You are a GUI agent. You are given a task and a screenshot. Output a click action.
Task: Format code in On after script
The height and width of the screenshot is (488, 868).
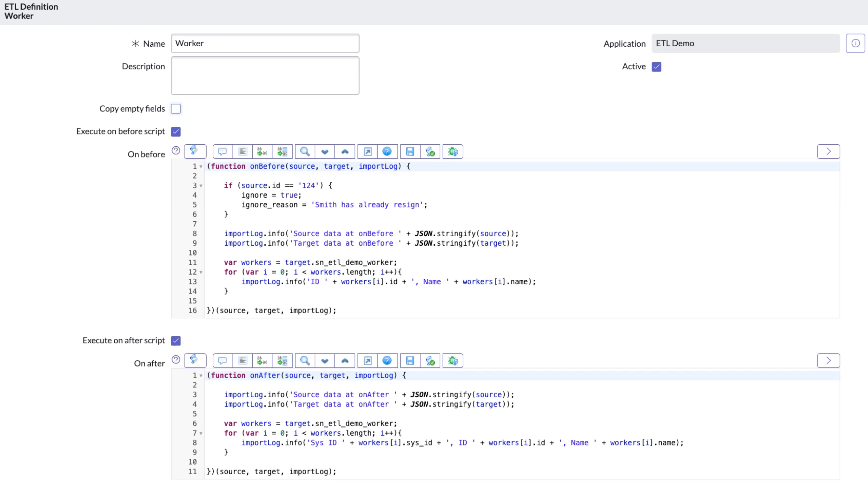click(x=243, y=361)
